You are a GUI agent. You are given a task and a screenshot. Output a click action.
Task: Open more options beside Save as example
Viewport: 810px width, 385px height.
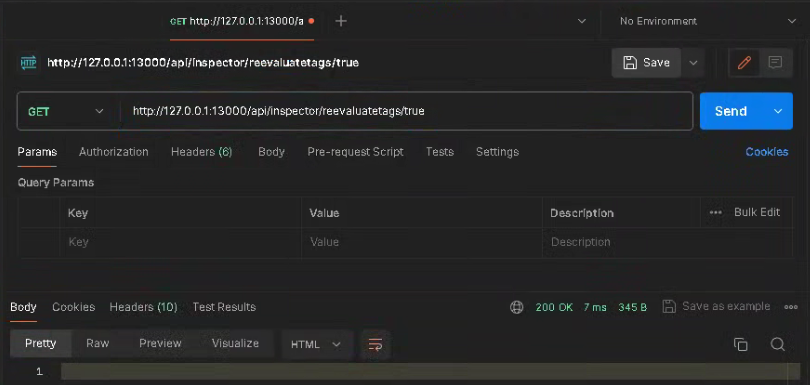(x=791, y=307)
